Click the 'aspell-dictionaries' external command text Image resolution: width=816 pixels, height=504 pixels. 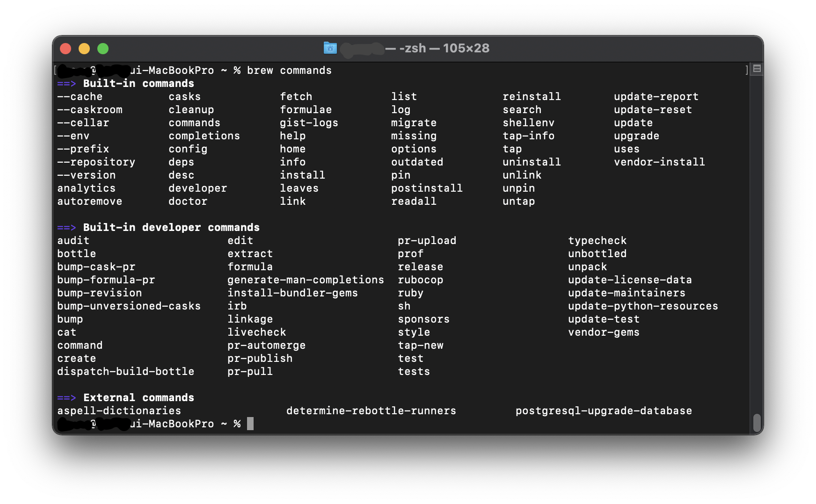119,411
